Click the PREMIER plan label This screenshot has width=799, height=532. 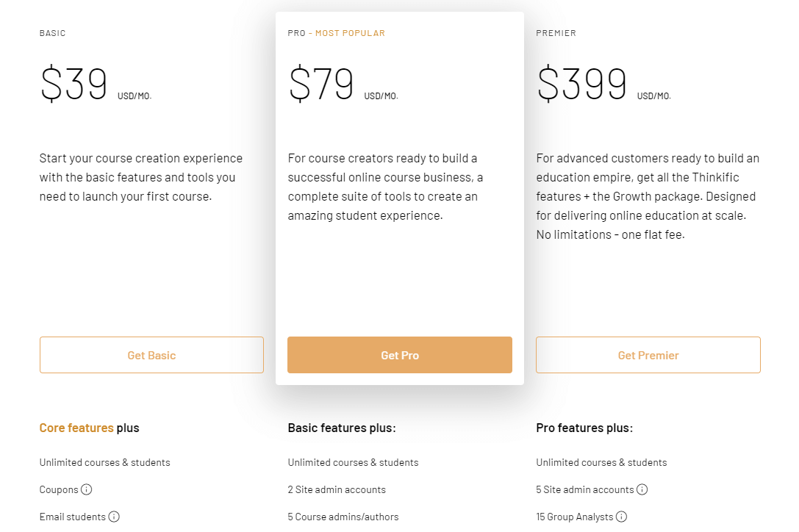pyautogui.click(x=556, y=33)
